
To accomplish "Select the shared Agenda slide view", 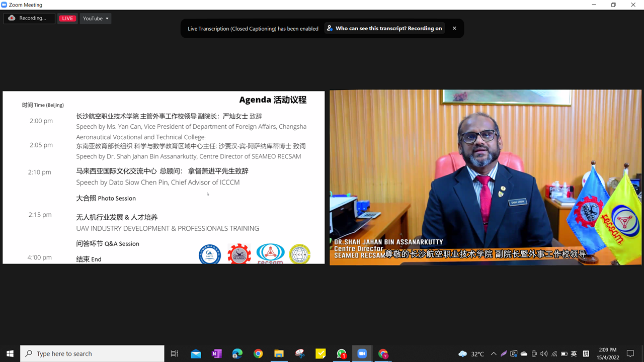I will tap(164, 177).
